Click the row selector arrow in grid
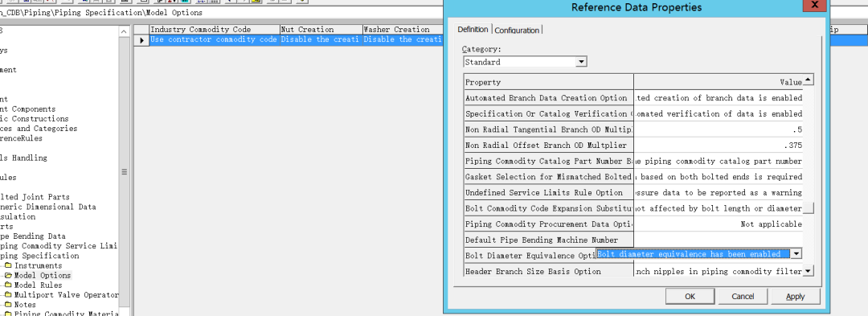The height and width of the screenshot is (316, 868). click(x=141, y=40)
